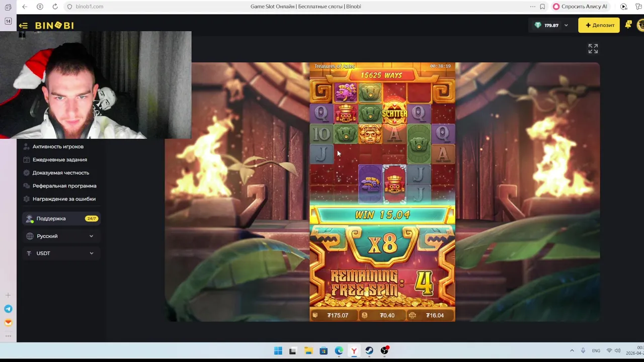Open Microsoft Edge from the taskbar
Image resolution: width=644 pixels, height=362 pixels.
click(x=339, y=351)
